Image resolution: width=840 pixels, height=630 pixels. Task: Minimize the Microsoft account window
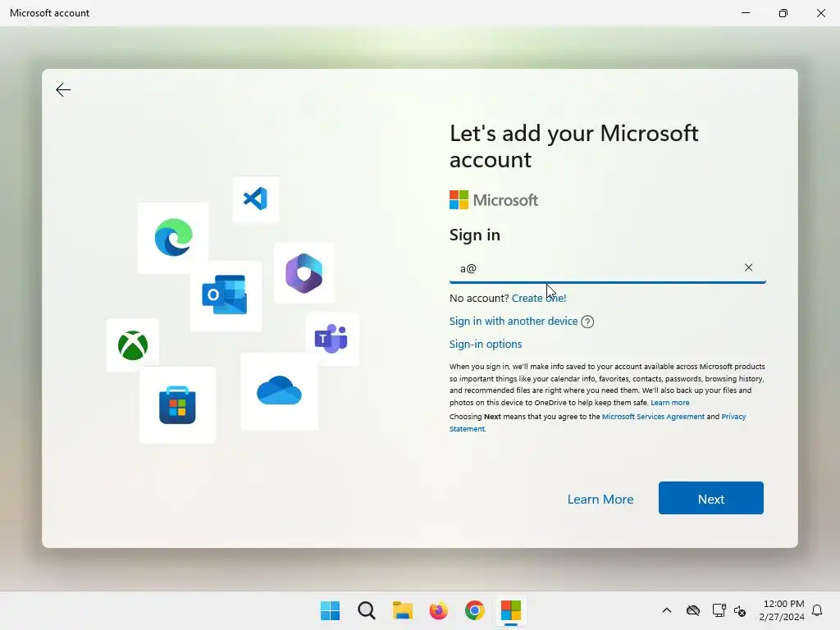click(x=746, y=13)
